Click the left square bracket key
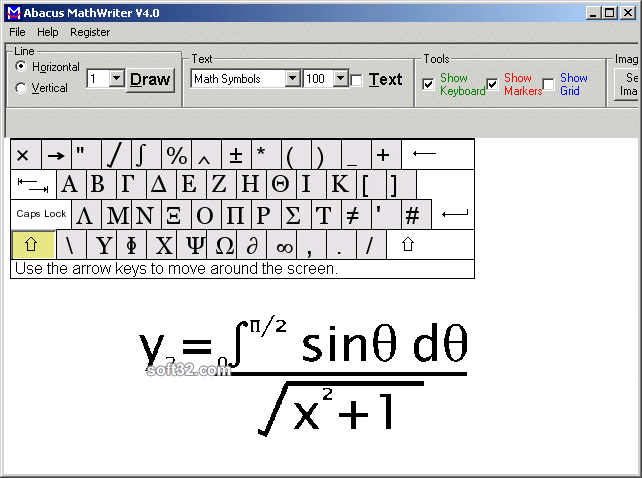 pos(371,185)
